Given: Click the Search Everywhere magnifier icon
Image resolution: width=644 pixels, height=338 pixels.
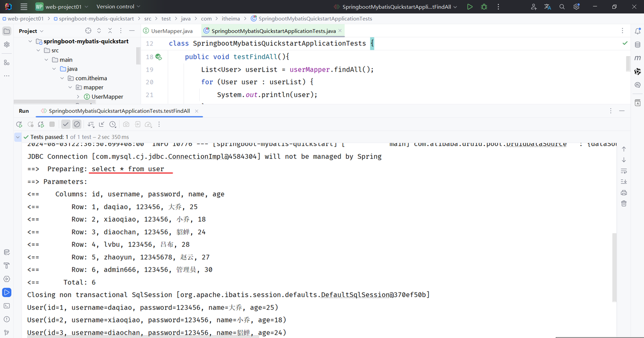Looking at the screenshot, I should click(x=562, y=7).
